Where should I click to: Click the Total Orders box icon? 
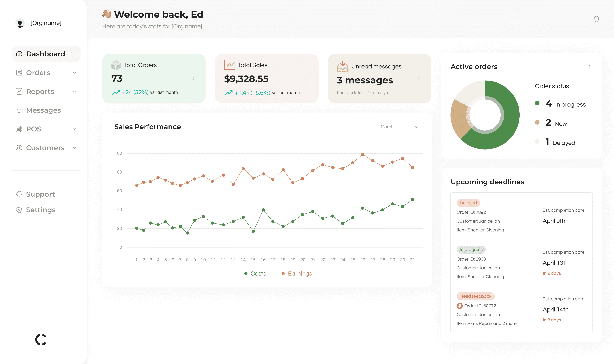pyautogui.click(x=116, y=65)
